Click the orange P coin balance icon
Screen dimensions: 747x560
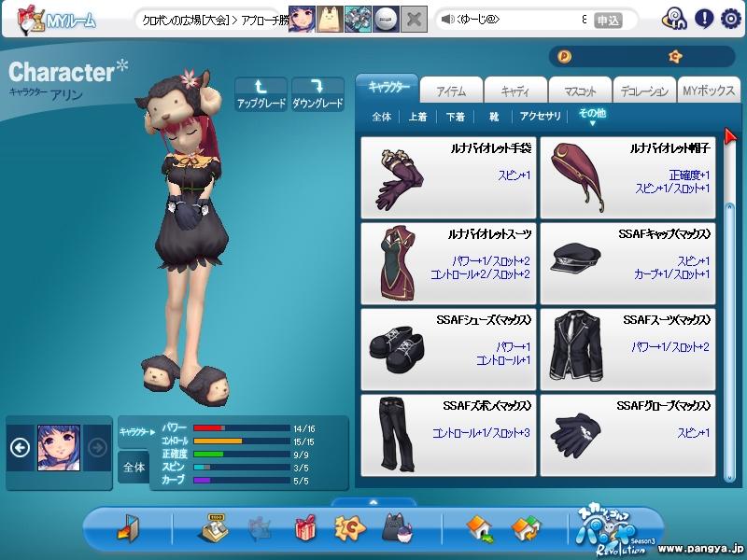pyautogui.click(x=564, y=57)
